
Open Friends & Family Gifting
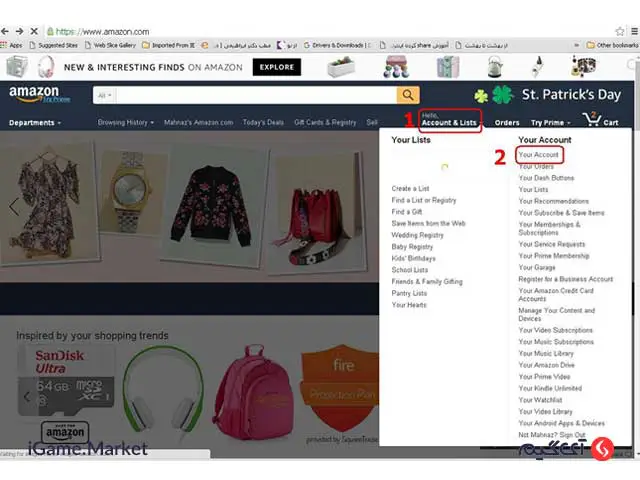(427, 282)
